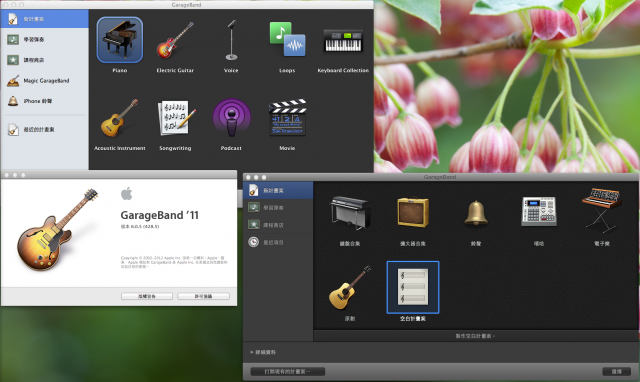Image resolution: width=640 pixels, height=382 pixels.
Task: Select the Piano template in upper GarageBand window
Action: point(120,40)
